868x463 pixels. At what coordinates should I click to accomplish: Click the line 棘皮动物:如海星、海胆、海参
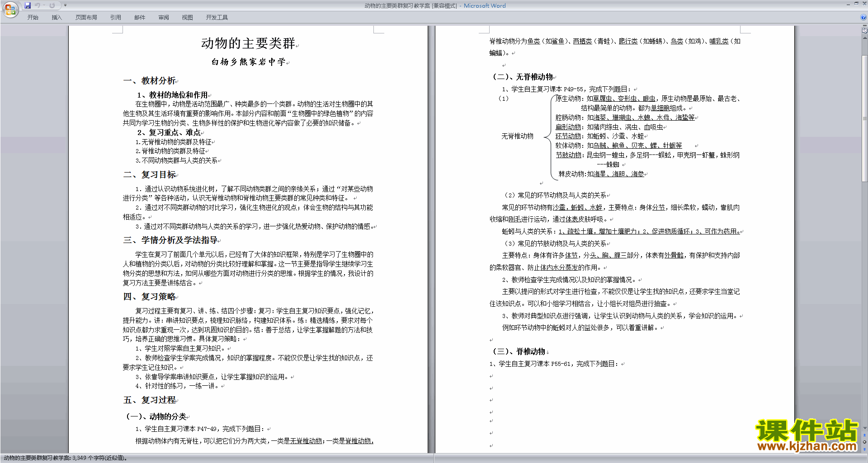click(x=601, y=174)
